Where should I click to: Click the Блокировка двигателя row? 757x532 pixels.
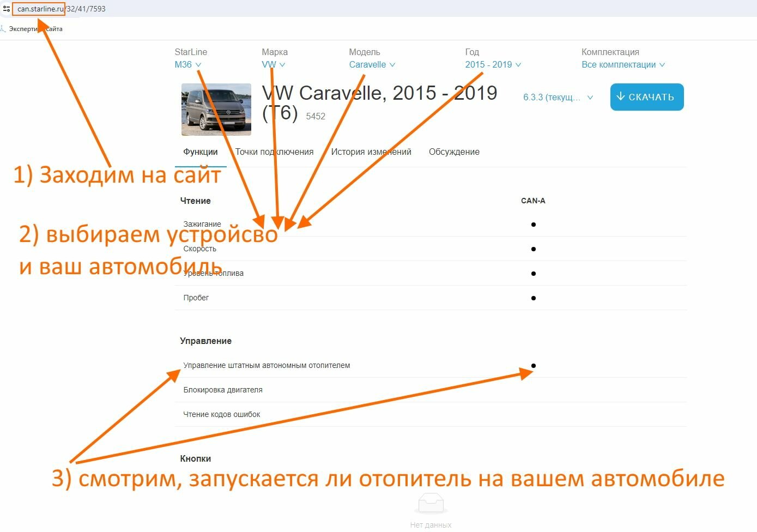431,390
